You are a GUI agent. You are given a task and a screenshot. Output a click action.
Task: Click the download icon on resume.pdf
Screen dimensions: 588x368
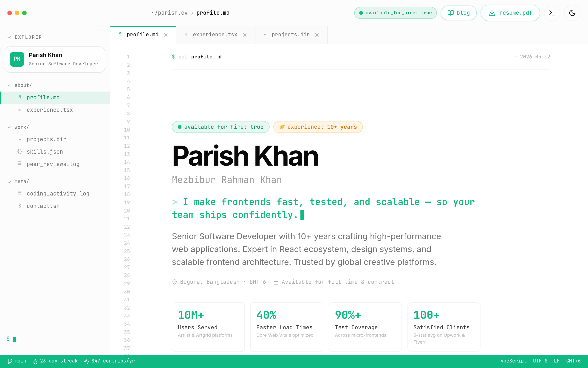(492, 13)
